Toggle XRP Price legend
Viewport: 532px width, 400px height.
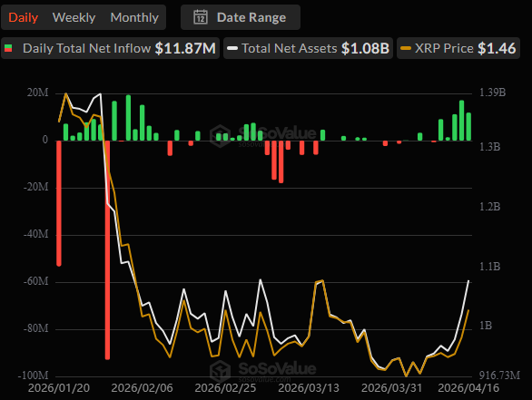click(458, 48)
